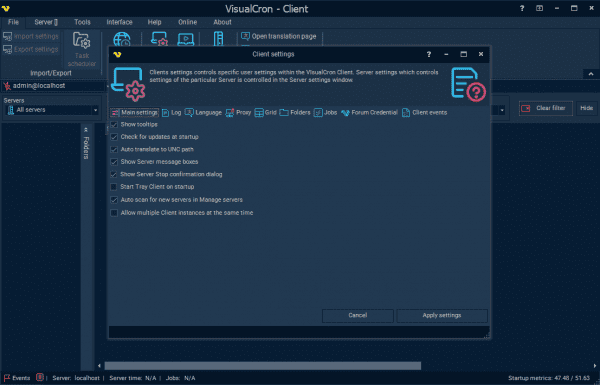Open the File menu
The height and width of the screenshot is (385, 600).
(13, 22)
